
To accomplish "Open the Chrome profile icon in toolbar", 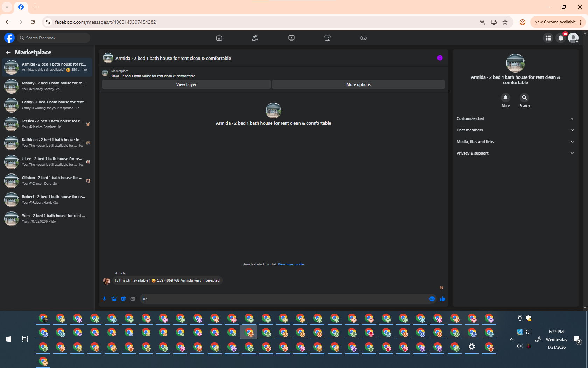I will click(523, 22).
